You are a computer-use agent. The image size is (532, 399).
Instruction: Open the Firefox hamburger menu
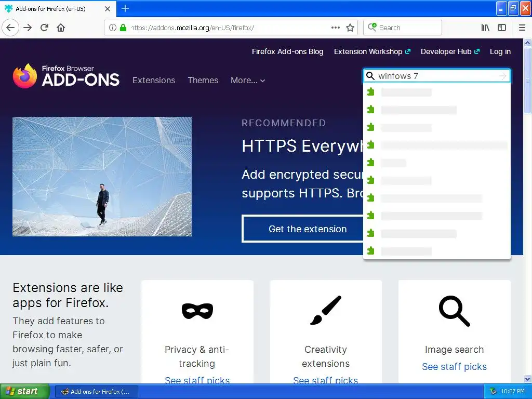[522, 28]
